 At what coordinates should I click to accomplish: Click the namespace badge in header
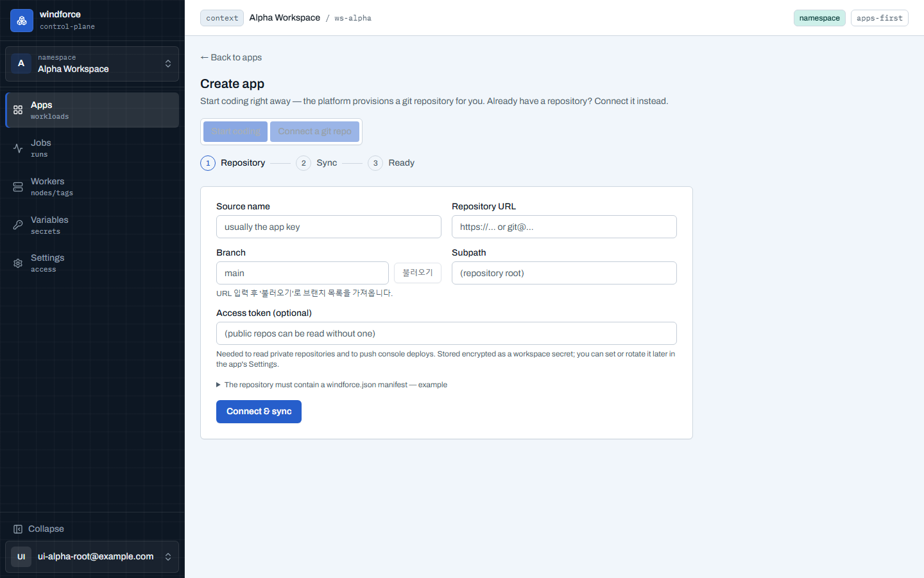click(x=819, y=18)
